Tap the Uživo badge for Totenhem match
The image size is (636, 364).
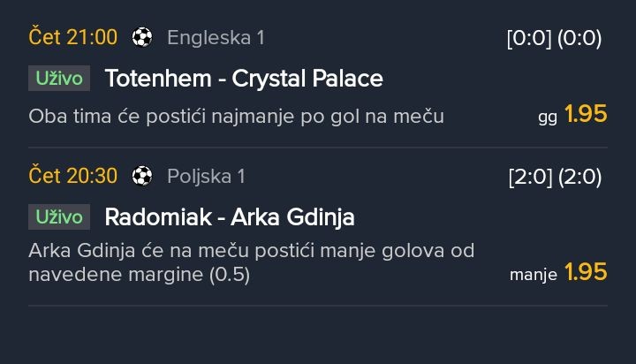(60, 79)
